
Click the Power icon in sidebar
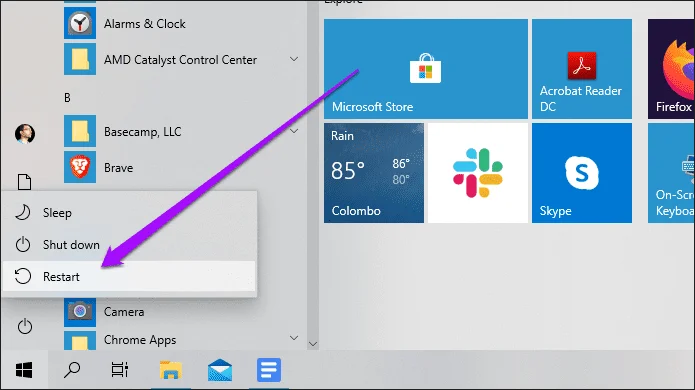tap(25, 327)
